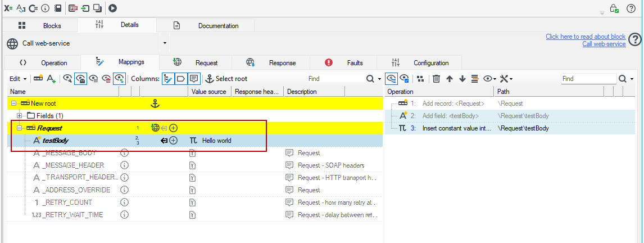Image resolution: width=644 pixels, height=243 pixels.
Task: Open the Faults tab
Action: tap(344, 63)
